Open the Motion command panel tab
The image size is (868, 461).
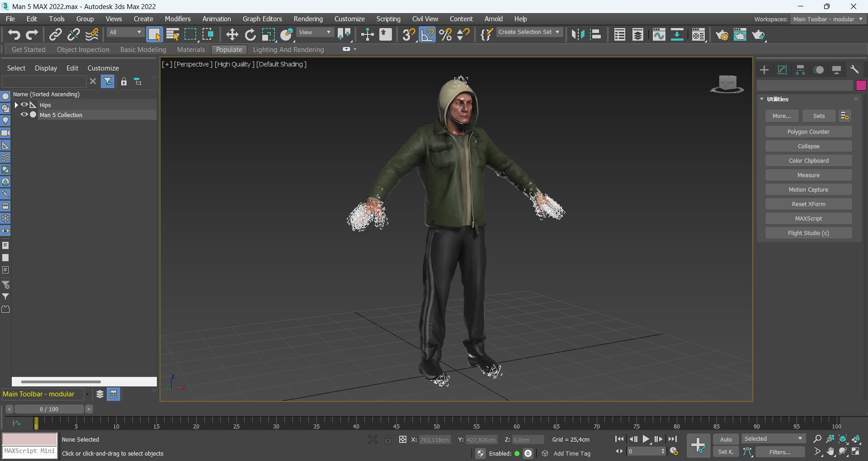tap(818, 70)
